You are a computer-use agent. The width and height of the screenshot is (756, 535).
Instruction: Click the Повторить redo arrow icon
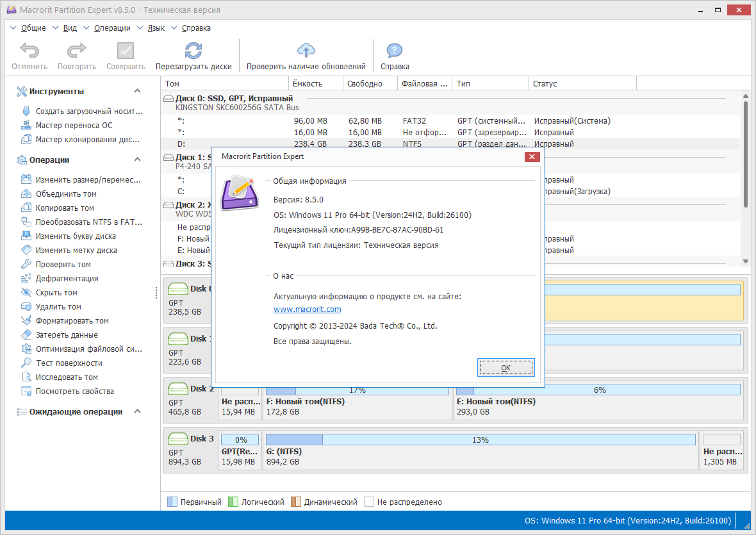pos(77,51)
